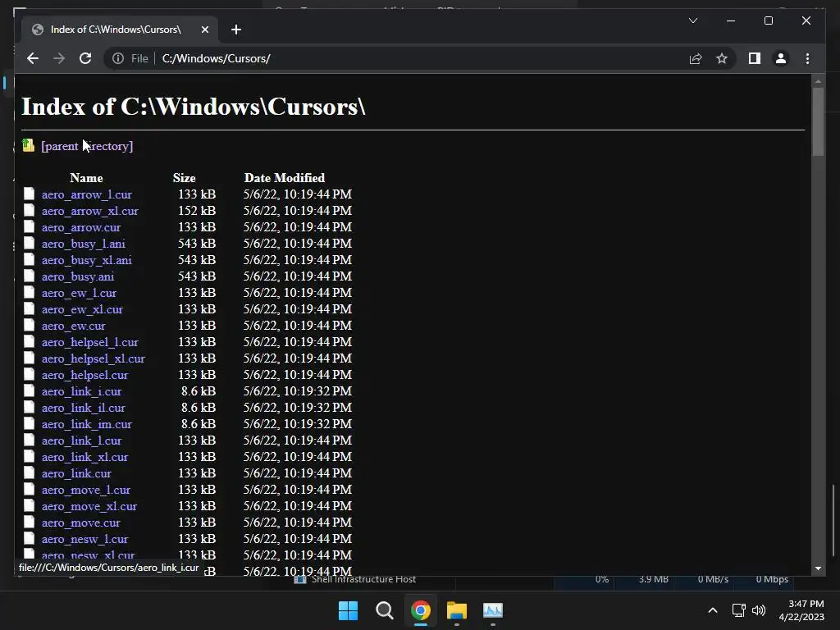Expand the tab search chevron
840x630 pixels.
pyautogui.click(x=692, y=21)
